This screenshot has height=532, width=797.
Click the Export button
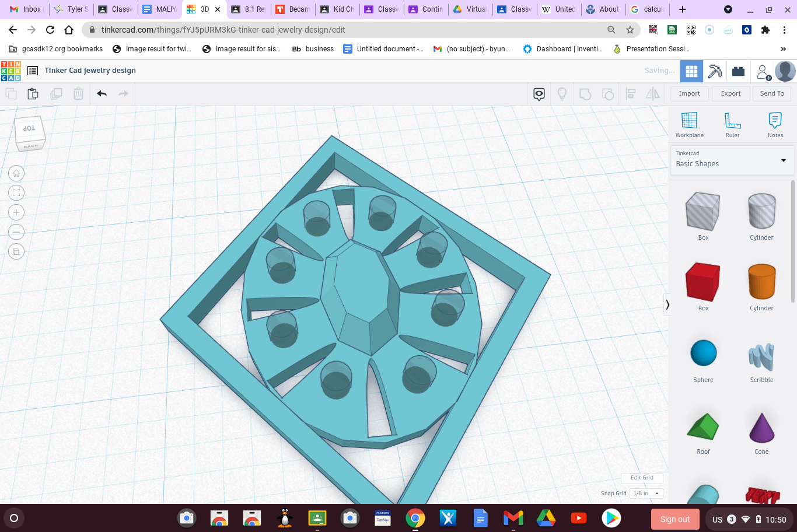[x=730, y=93]
